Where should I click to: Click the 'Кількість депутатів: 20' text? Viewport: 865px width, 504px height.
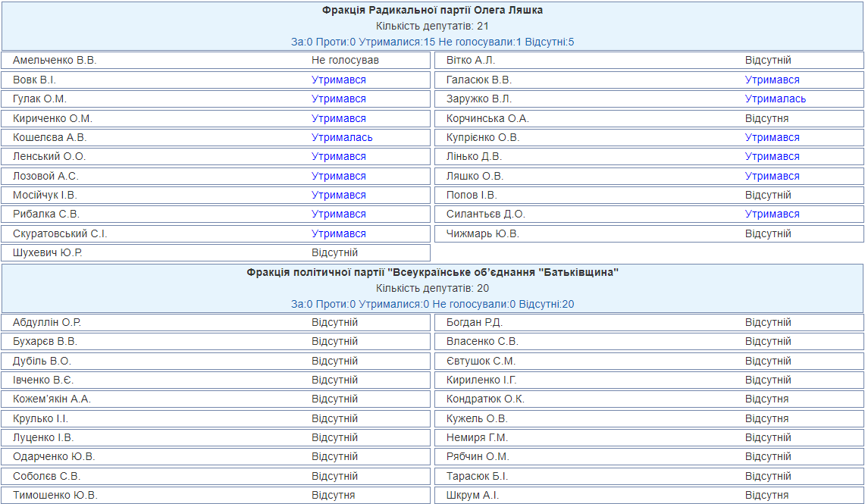pyautogui.click(x=432, y=288)
